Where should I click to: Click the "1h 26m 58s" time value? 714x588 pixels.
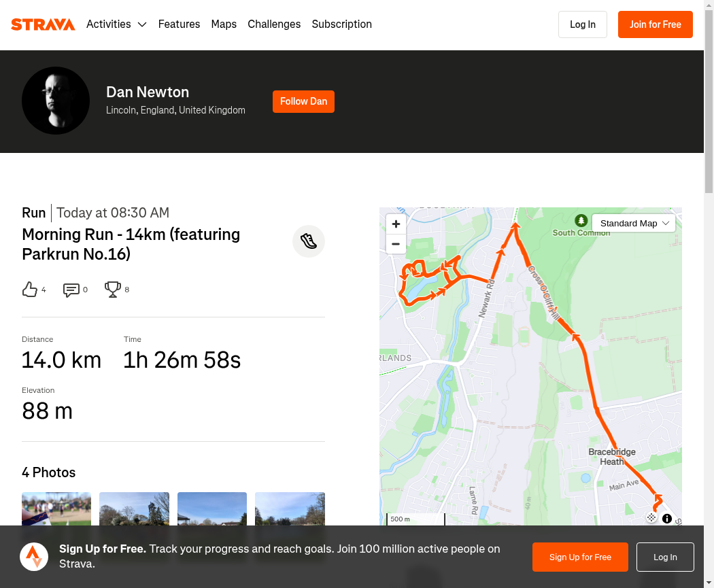coord(182,360)
